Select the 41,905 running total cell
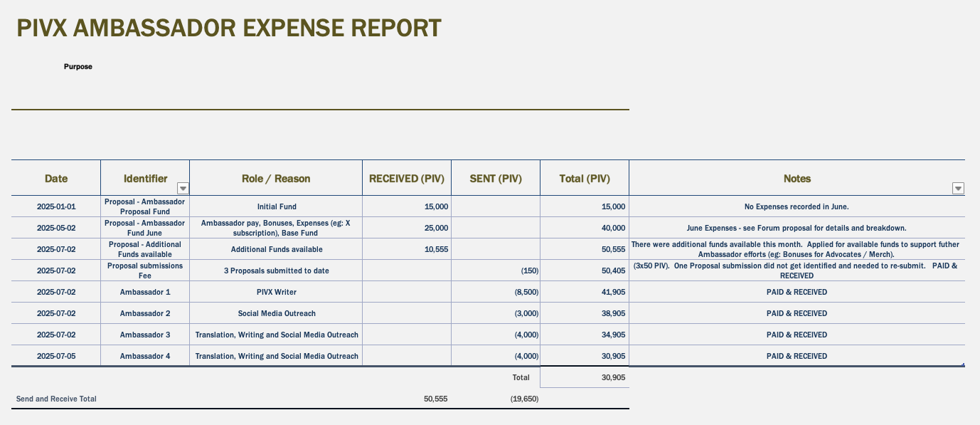 coord(585,292)
